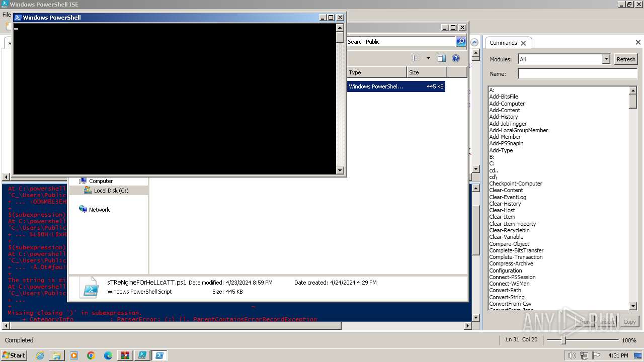The width and height of the screenshot is (644, 362).
Task: Click the Refresh button in Commands pane
Action: click(626, 59)
